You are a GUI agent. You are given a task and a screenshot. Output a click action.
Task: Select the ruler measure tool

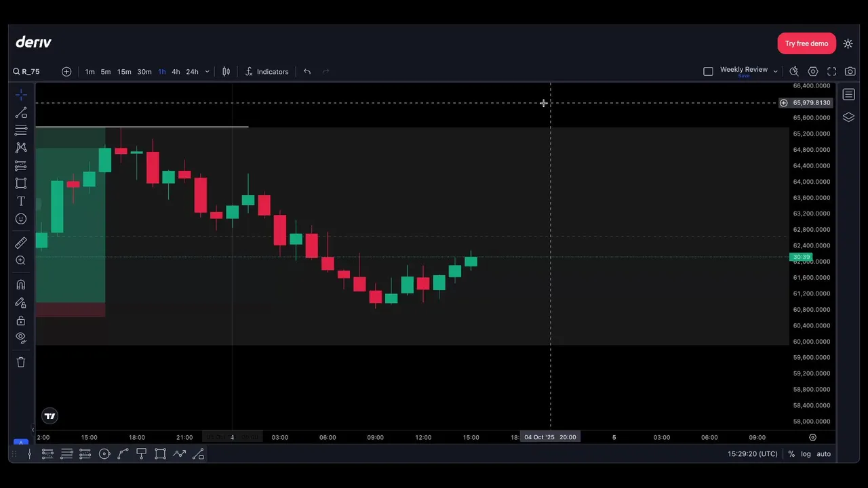[x=21, y=243]
